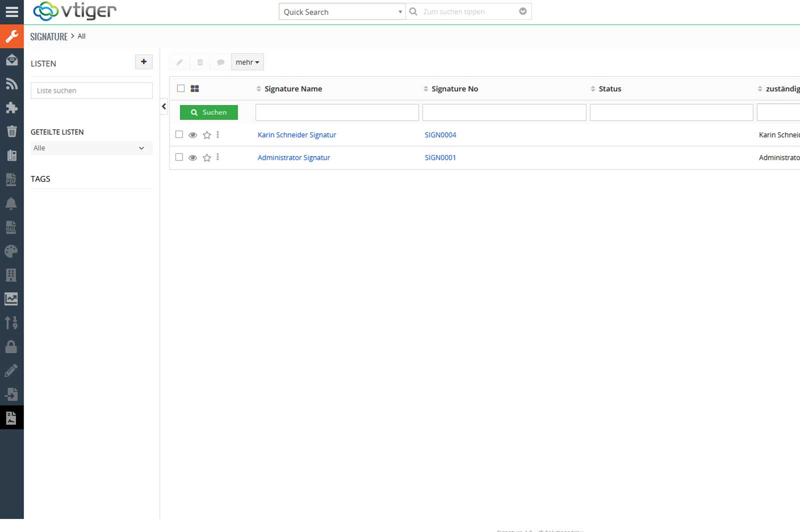Sort by Signature Name column header
Viewport: 800px width, 532px height.
[x=293, y=89]
